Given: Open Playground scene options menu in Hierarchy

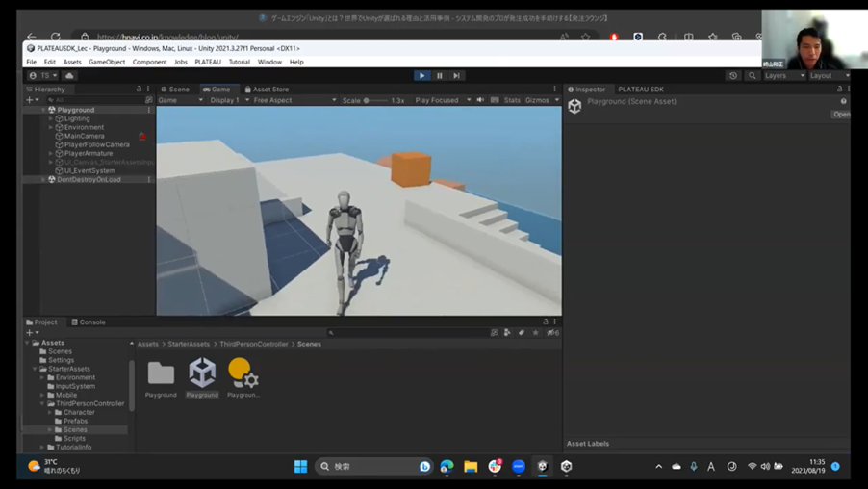Looking at the screenshot, I should [149, 110].
